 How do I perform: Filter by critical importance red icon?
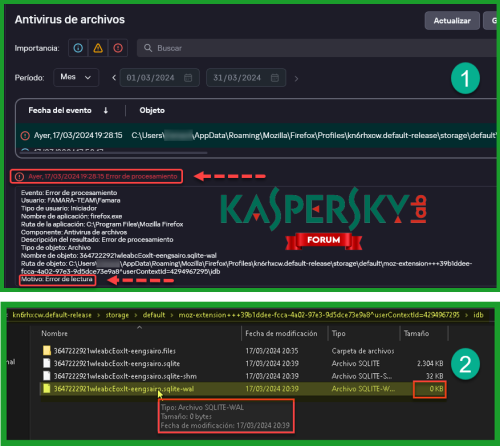point(118,48)
